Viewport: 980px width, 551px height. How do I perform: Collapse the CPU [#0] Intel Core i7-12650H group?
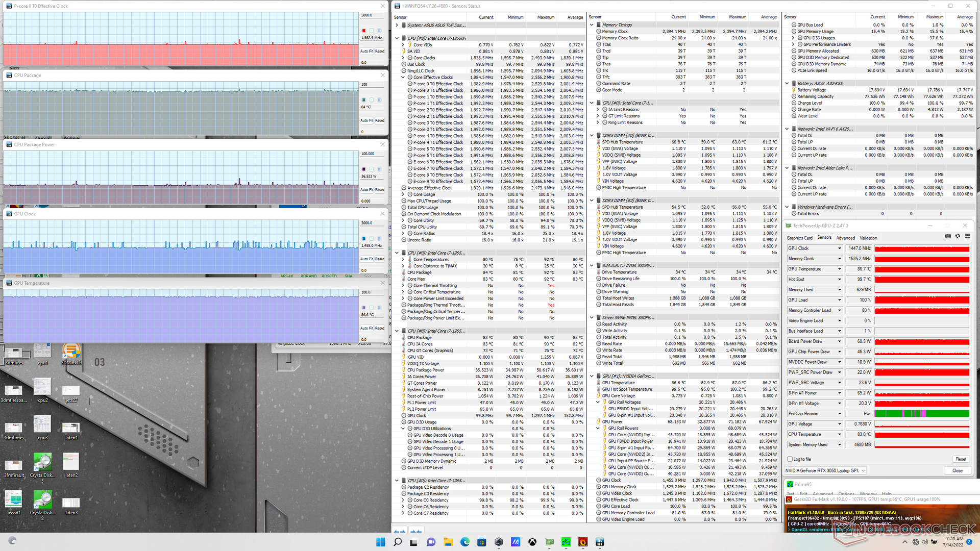coord(397,38)
